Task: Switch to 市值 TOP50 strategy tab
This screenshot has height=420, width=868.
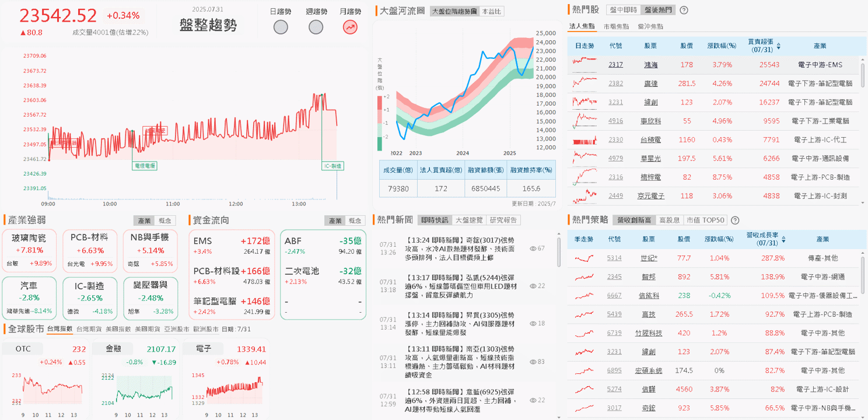Action: point(705,220)
